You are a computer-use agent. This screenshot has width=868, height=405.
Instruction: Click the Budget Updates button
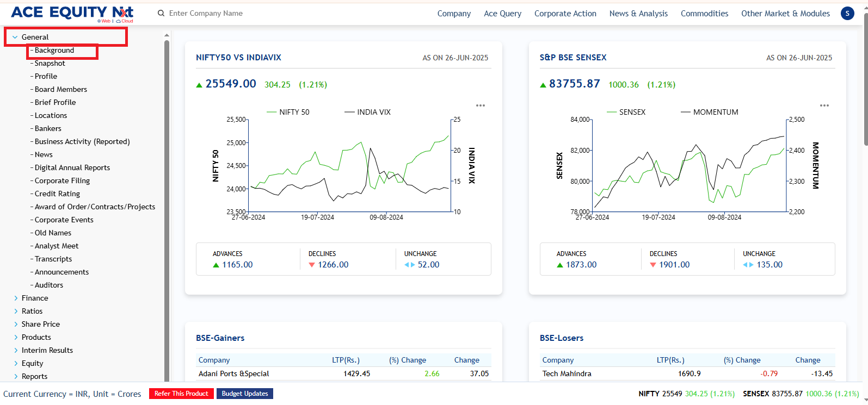point(245,394)
